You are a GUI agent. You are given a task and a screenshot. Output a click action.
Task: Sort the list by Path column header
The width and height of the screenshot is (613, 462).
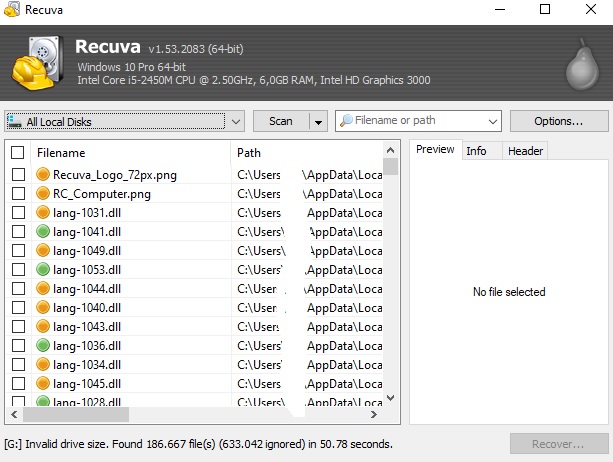click(308, 153)
